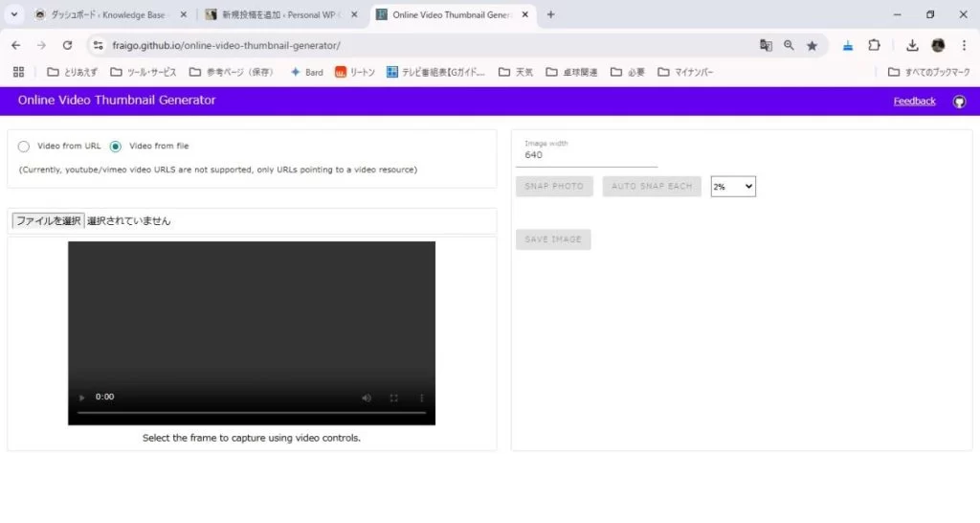980x523 pixels.
Task: Play the video with the play icon
Action: pyautogui.click(x=81, y=398)
